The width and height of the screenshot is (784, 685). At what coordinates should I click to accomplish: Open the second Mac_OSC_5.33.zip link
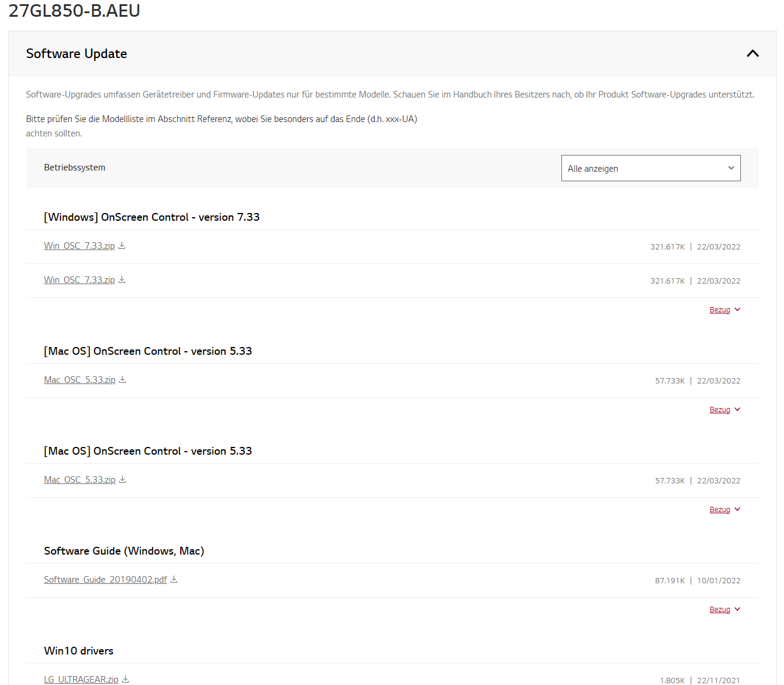pyautogui.click(x=80, y=480)
